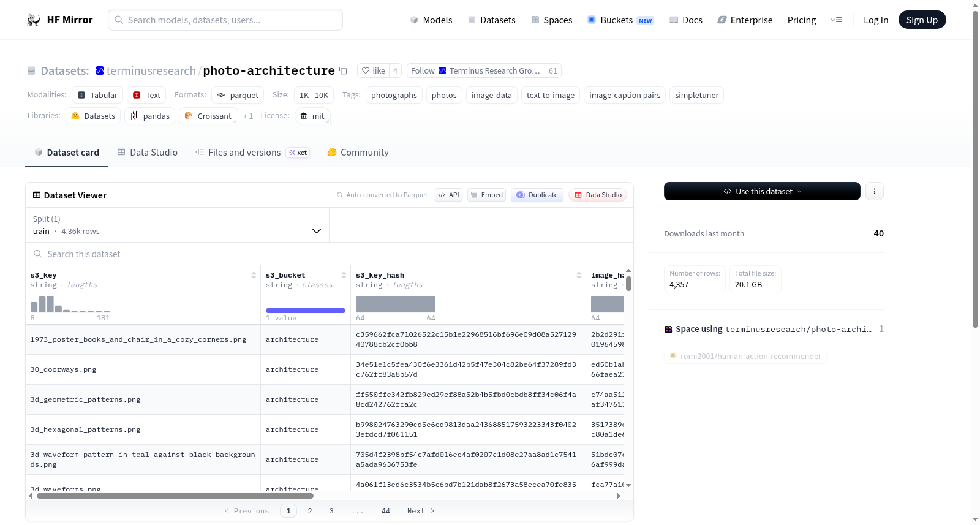
Task: Select the 3d_hexagonal_patterns.png cell
Action: point(143,430)
